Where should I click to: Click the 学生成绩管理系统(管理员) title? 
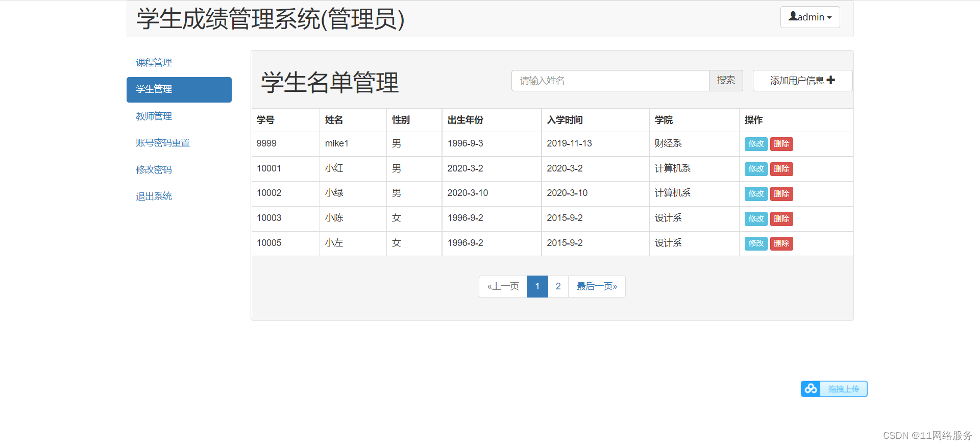click(x=271, y=19)
